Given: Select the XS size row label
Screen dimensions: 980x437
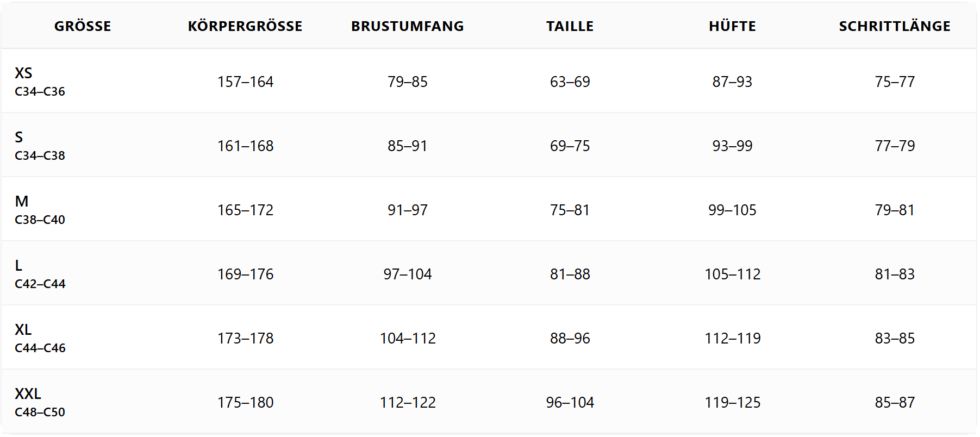Looking at the screenshot, I should point(23,73).
